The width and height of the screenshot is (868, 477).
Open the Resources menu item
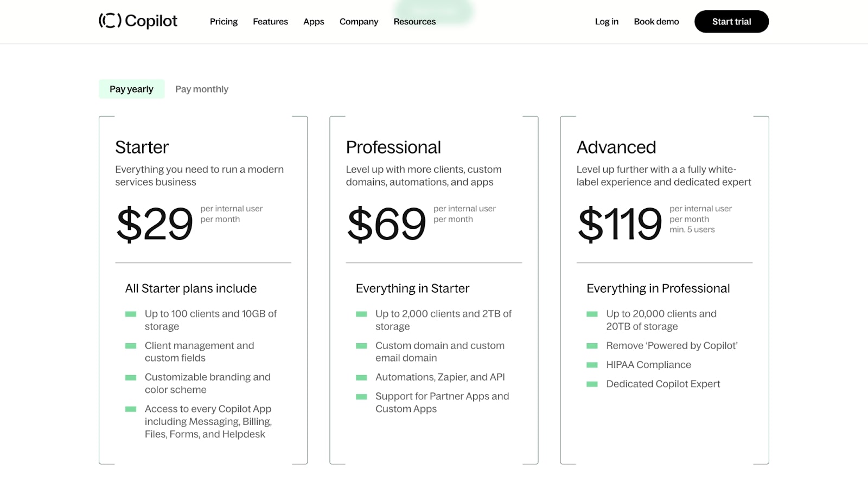pyautogui.click(x=414, y=22)
